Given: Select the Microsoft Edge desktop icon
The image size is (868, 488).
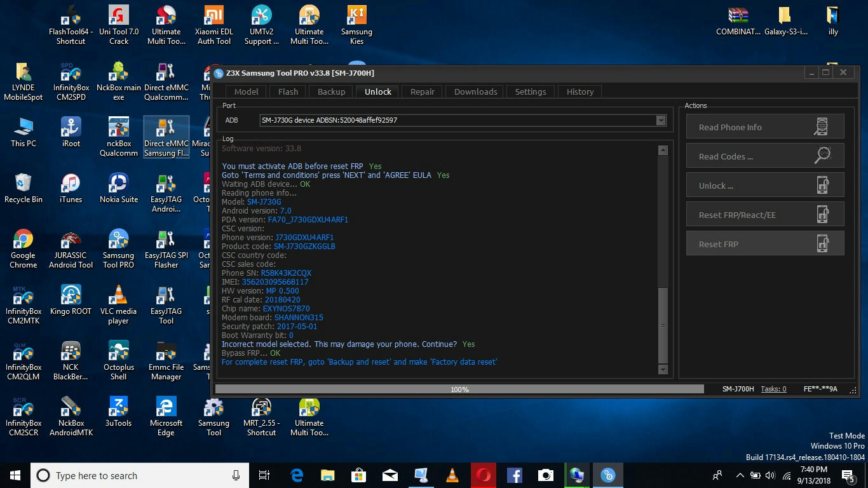Looking at the screenshot, I should pos(166,417).
